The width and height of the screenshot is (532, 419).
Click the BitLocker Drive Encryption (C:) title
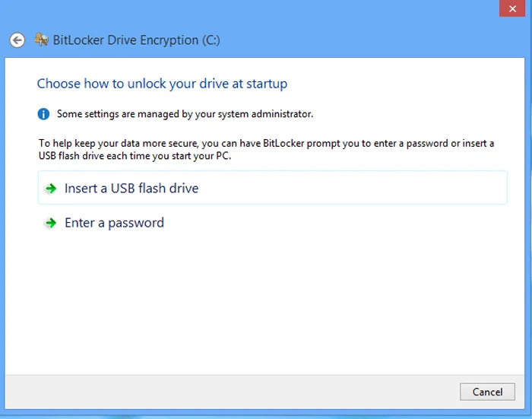[136, 40]
